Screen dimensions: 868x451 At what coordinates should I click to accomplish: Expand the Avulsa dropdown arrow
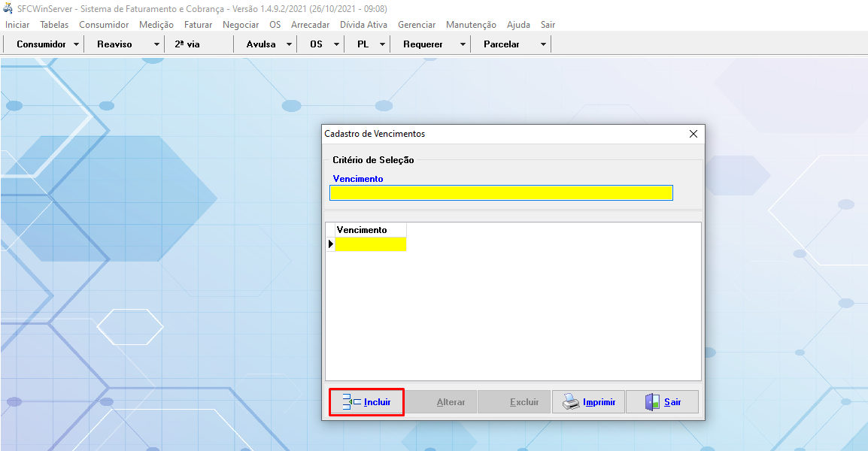coord(289,44)
